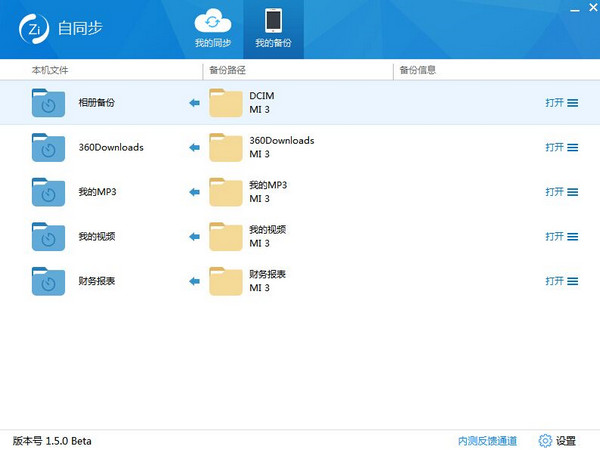600x450 pixels.
Task: Open the menu icon for 360Downloads row
Action: click(x=573, y=147)
